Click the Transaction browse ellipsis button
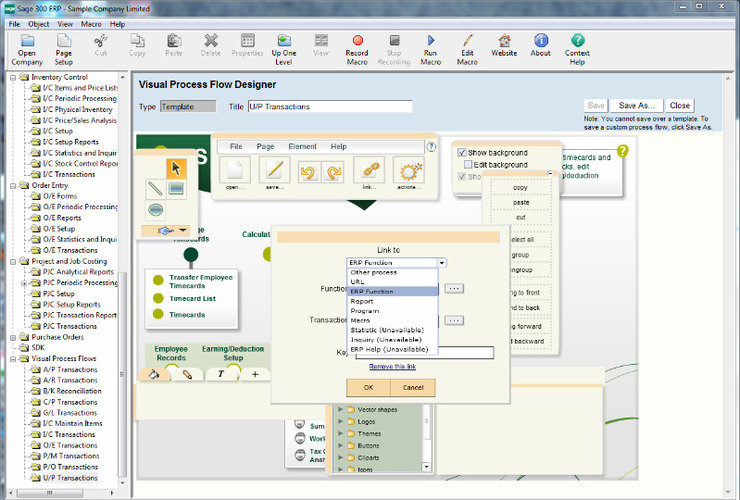Screen dimensions: 740x500 click(454, 320)
